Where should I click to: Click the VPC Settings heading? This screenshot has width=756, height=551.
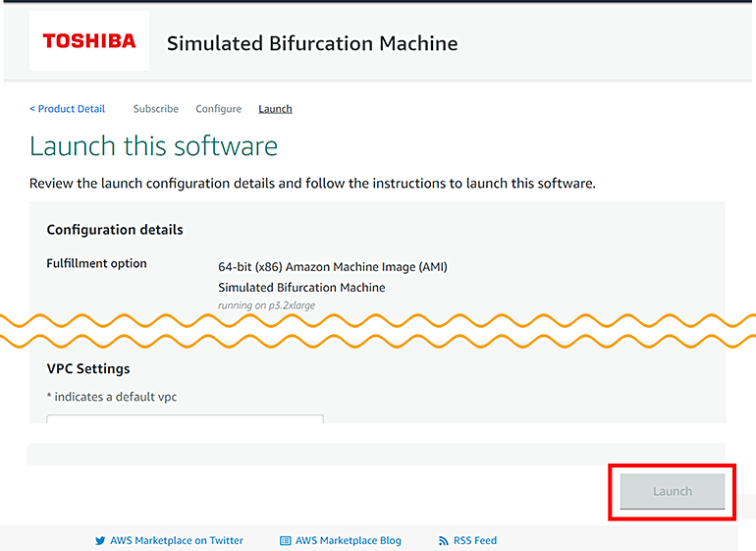pos(88,368)
